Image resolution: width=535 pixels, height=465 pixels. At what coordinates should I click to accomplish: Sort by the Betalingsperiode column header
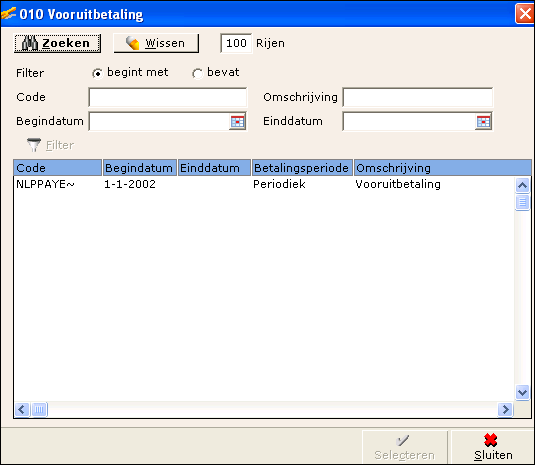(302, 168)
